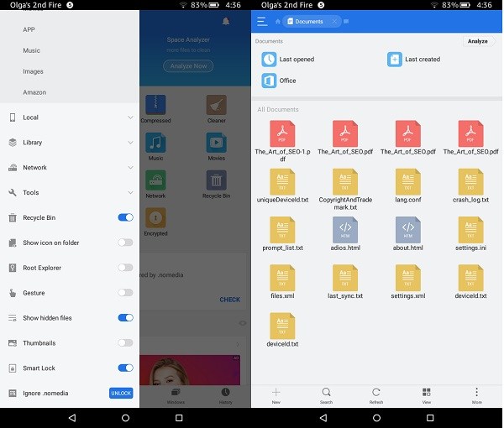Open the Music tile on home screen
The width and height of the screenshot is (504, 428).
pos(155,147)
